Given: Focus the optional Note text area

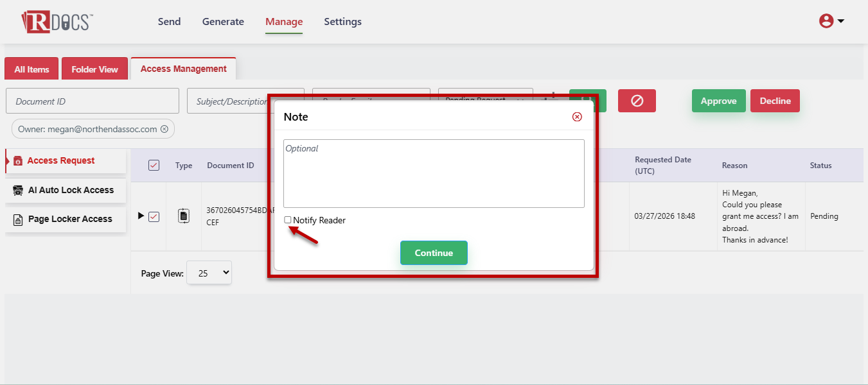Looking at the screenshot, I should 434,173.
